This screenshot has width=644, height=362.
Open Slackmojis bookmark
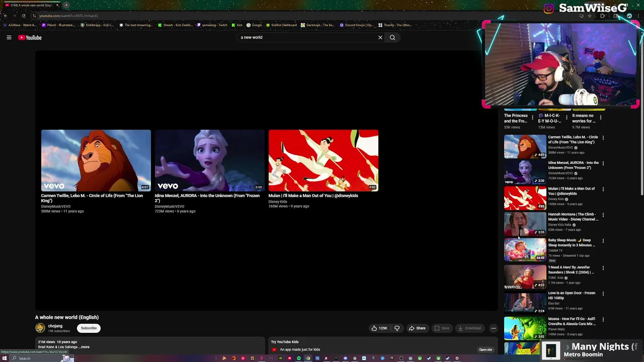pos(318,25)
